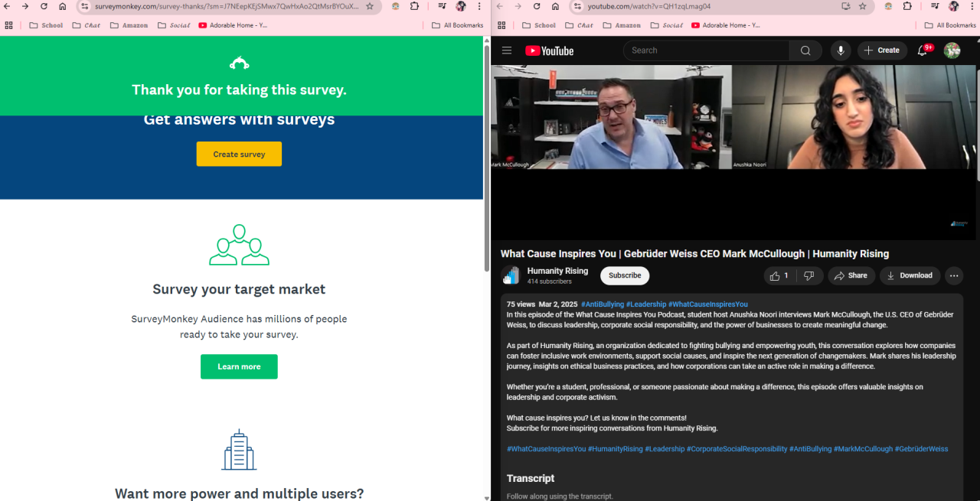Open more actions ellipsis under video
Screen dimensions: 980x501
tap(954, 275)
